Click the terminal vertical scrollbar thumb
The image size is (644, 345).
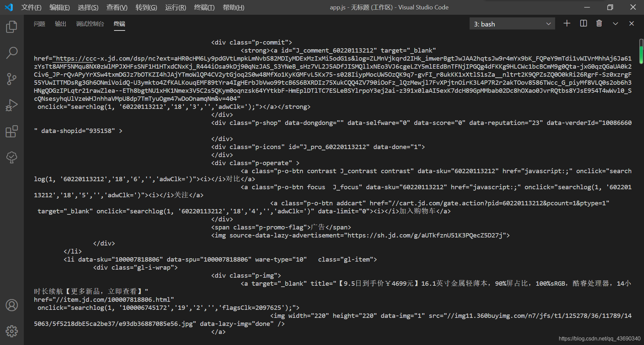click(641, 51)
